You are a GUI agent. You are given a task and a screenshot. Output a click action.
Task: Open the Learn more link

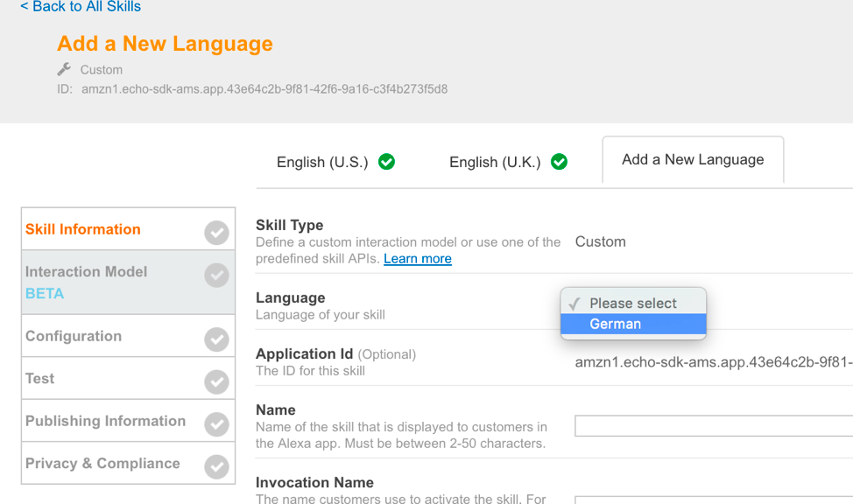pos(418,259)
